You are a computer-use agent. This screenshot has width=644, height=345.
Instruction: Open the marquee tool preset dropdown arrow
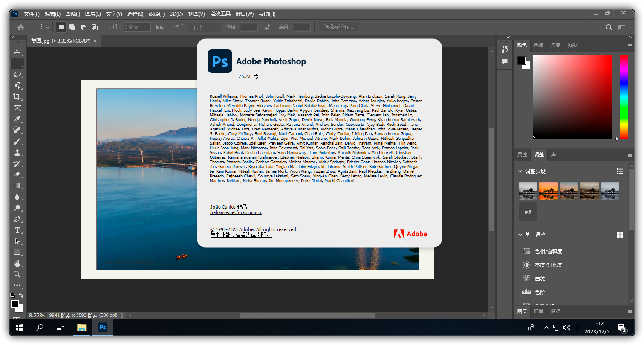(47, 27)
